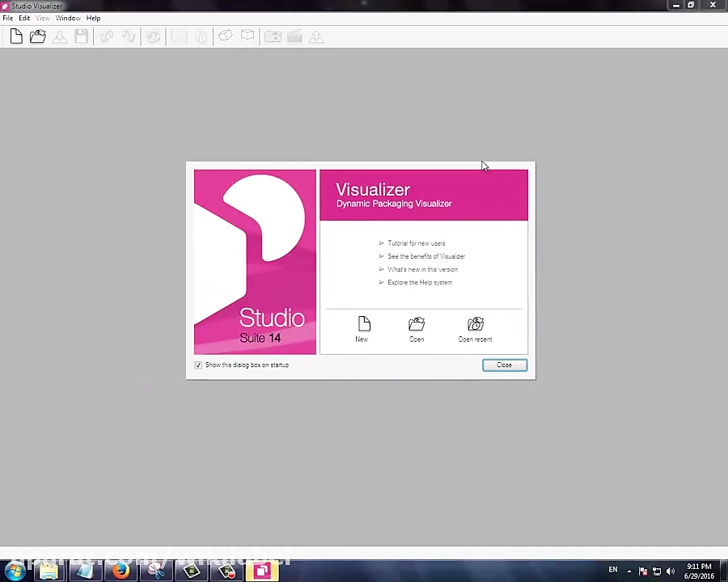Image resolution: width=728 pixels, height=582 pixels.
Task: Click the 9:11 PM taskbar clock
Action: tap(699, 567)
